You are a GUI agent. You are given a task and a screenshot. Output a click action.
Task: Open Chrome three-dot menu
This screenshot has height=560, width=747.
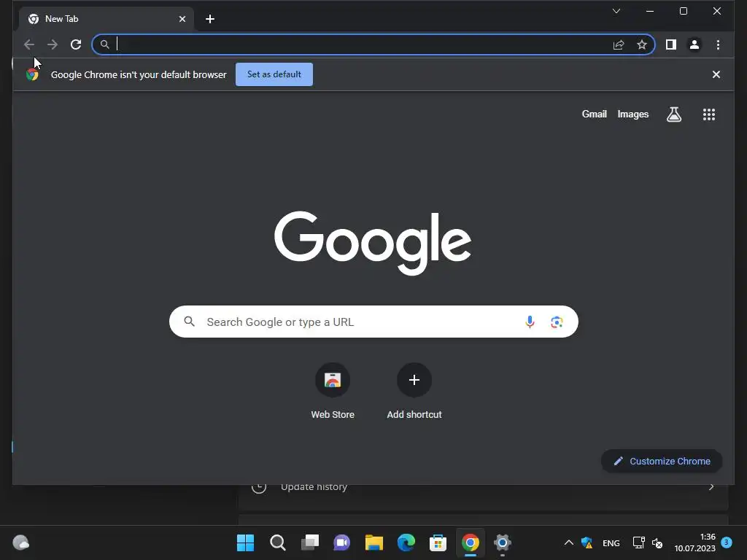[x=718, y=44]
